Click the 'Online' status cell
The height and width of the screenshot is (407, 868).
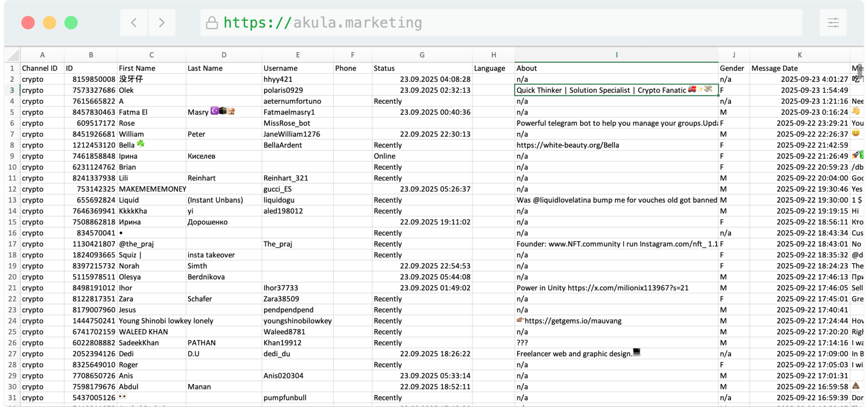pos(422,156)
